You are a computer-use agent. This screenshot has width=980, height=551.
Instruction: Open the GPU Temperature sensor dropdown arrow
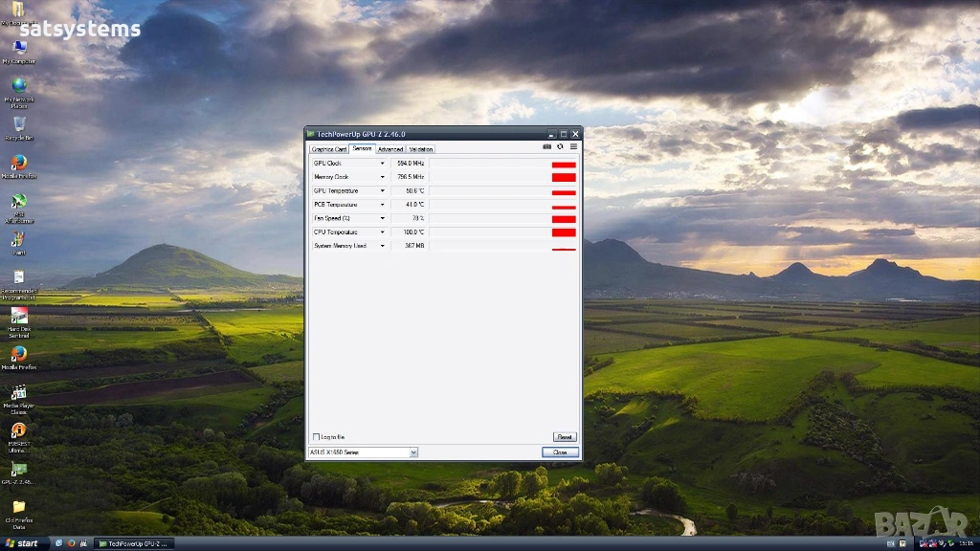click(383, 191)
